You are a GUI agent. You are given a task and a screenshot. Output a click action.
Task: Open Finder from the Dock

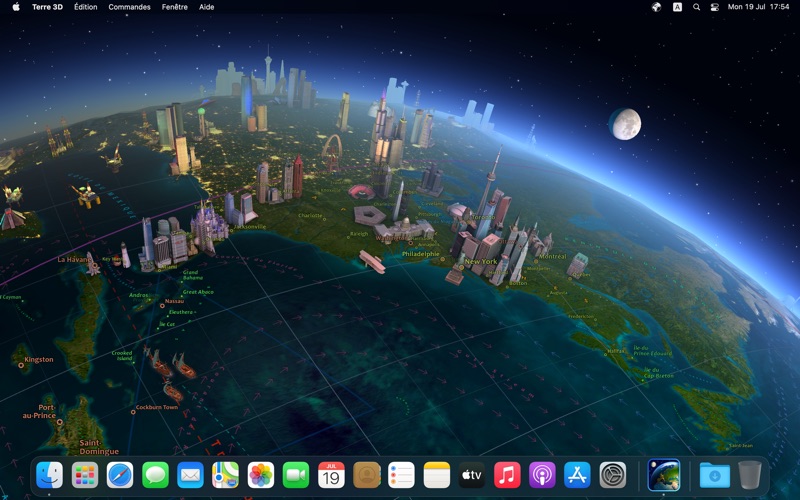(49, 475)
